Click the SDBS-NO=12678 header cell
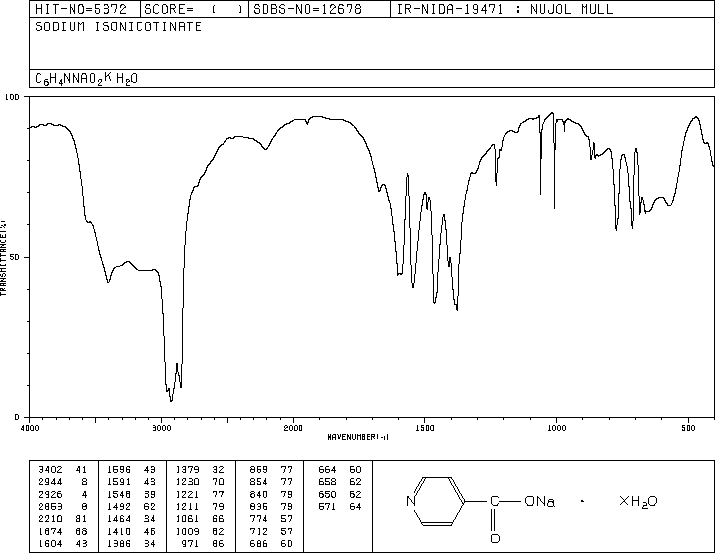Viewport: 715px width, 553px height. [319, 9]
